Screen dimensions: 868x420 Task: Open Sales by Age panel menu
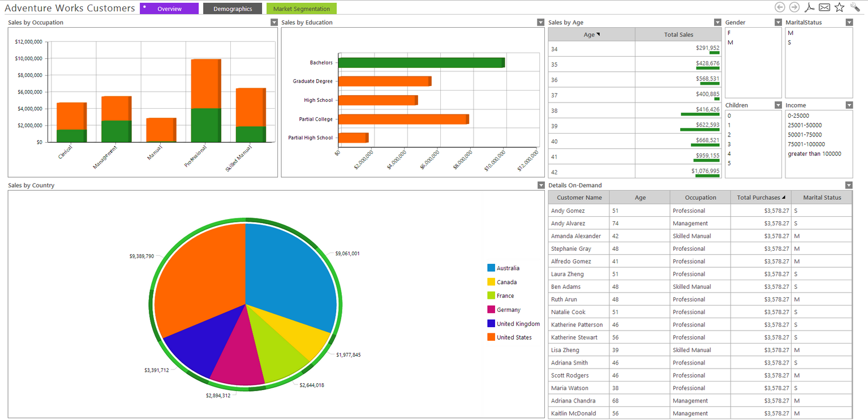click(718, 23)
